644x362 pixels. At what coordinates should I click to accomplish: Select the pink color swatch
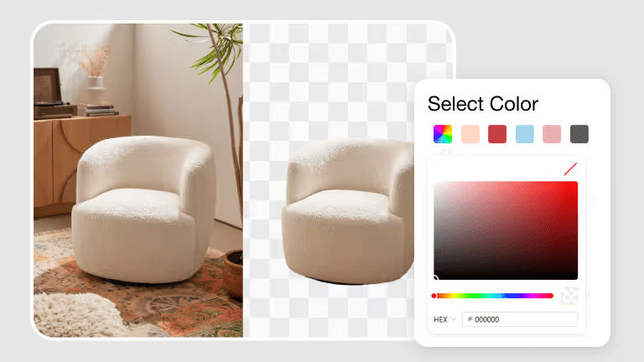click(x=552, y=134)
